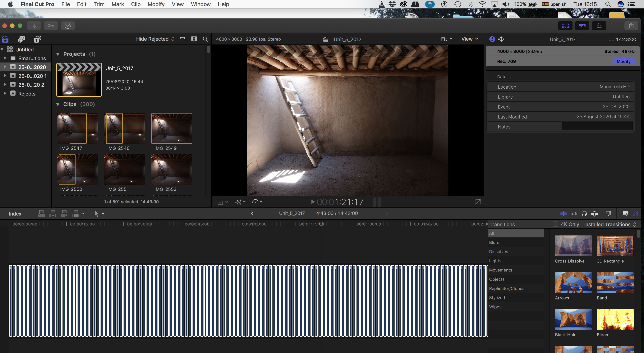Click the browser search magnifier icon
This screenshot has width=644, height=353.
[x=205, y=39]
